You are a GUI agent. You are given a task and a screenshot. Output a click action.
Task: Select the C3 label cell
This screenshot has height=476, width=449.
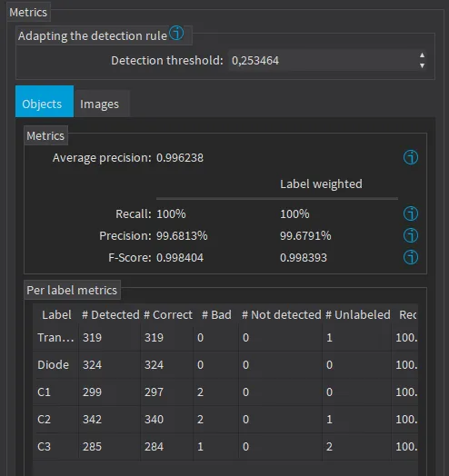coord(55,447)
